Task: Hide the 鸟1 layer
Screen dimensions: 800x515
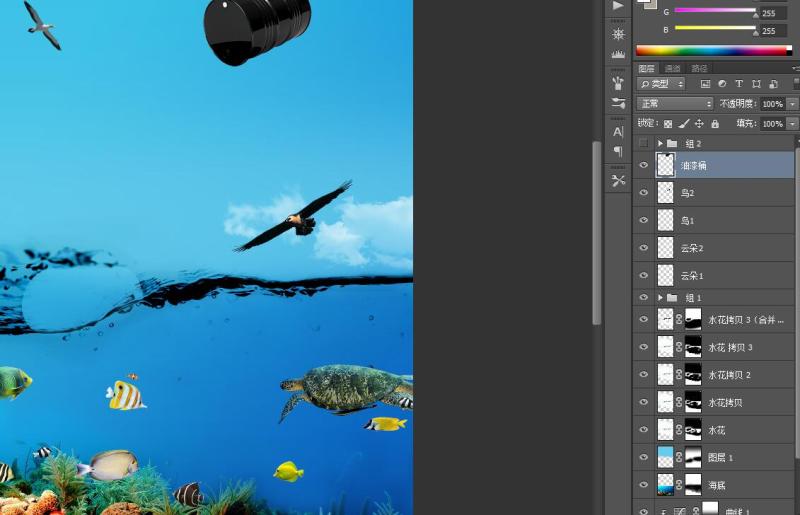Action: click(643, 220)
